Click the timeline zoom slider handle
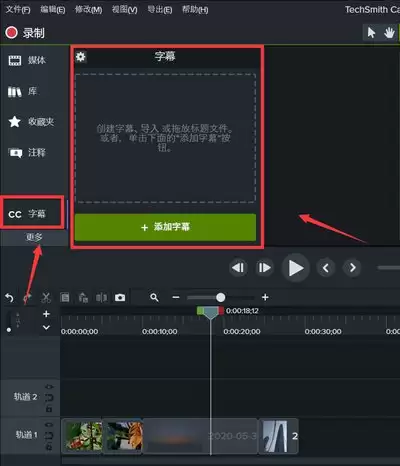 click(221, 297)
